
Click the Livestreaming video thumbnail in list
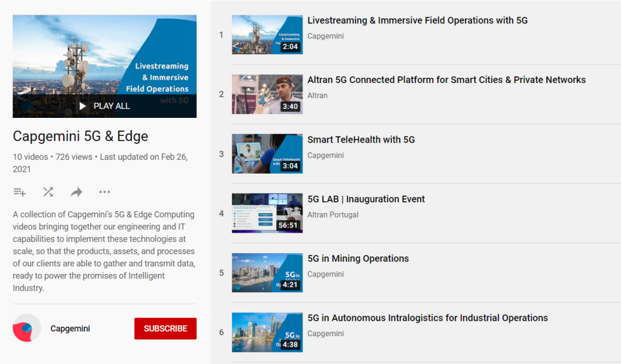coord(267,34)
